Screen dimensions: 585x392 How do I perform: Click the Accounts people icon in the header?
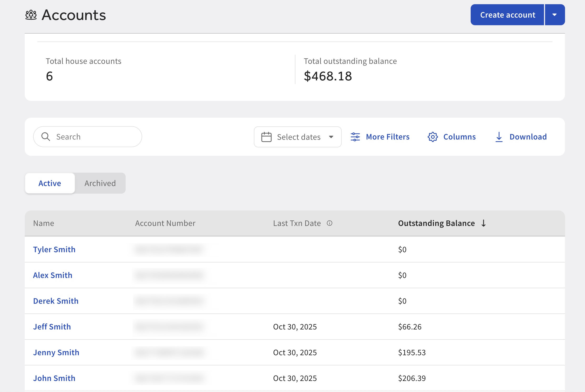tap(31, 15)
